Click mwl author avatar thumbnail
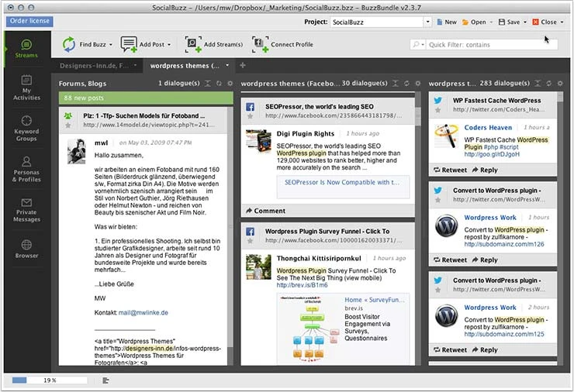 [x=77, y=151]
